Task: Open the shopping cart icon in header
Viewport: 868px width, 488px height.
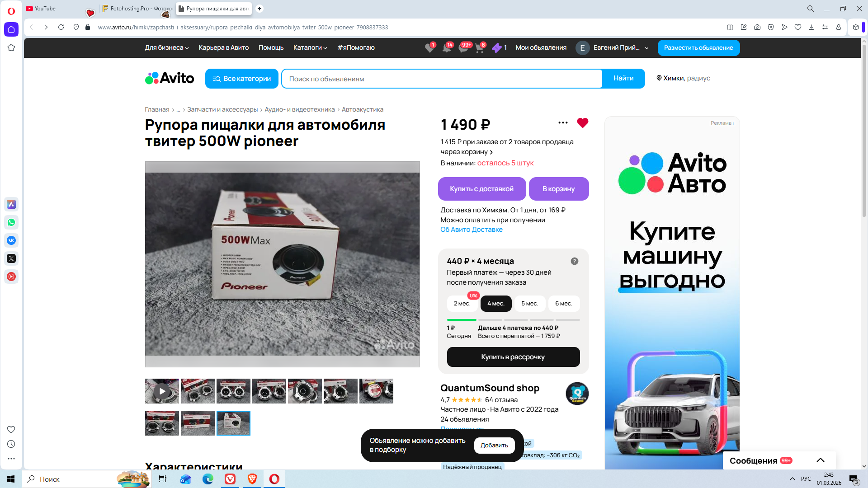Action: [480, 48]
